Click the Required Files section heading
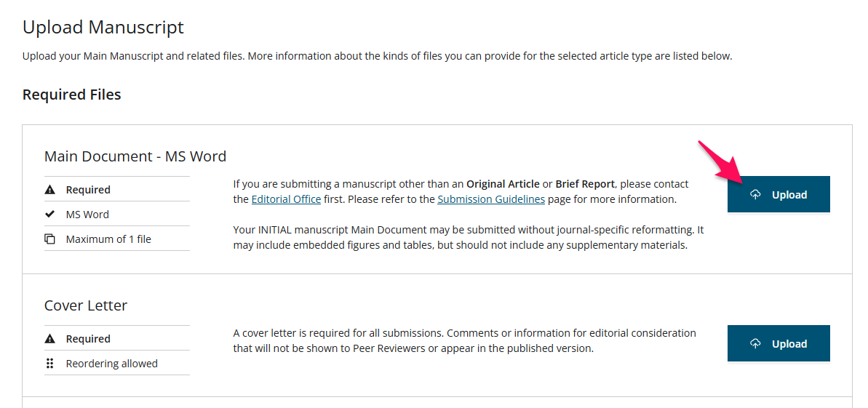Image resolution: width=868 pixels, height=408 pixels. coord(71,95)
